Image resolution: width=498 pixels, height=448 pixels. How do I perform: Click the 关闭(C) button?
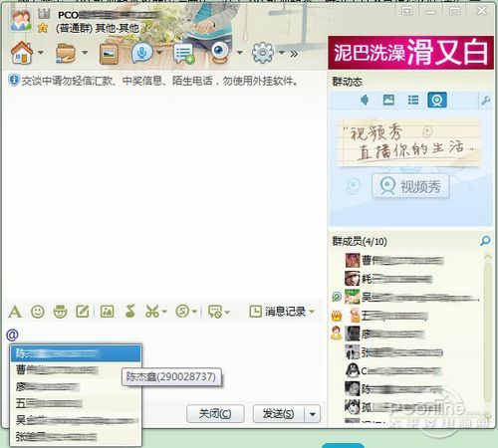215,414
